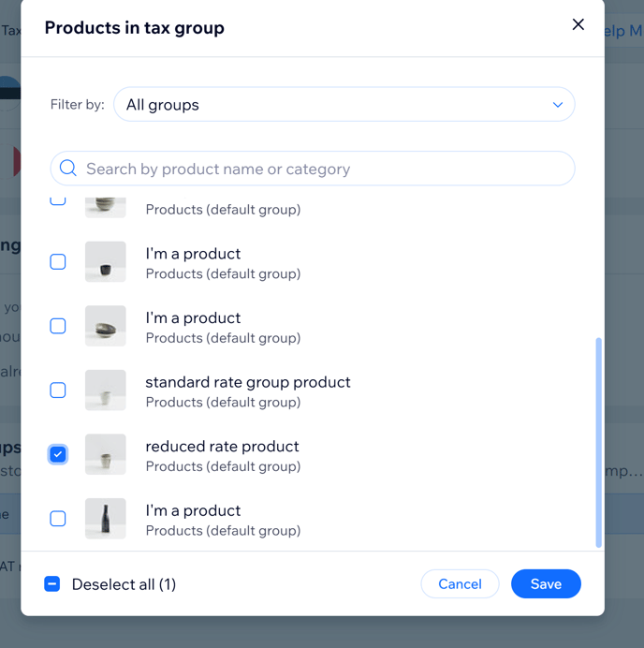The image size is (644, 648).
Task: Click the dropdown chevron in the filter field
Action: [x=558, y=105]
